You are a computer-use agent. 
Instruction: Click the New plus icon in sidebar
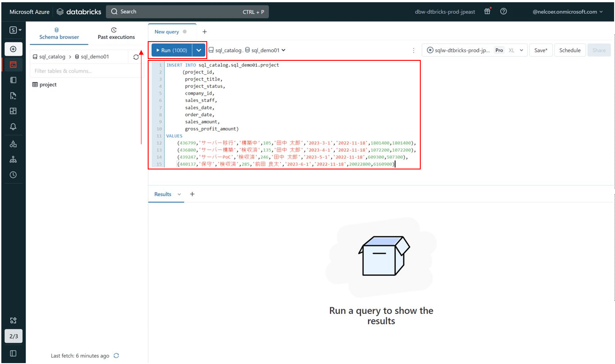pos(13,49)
